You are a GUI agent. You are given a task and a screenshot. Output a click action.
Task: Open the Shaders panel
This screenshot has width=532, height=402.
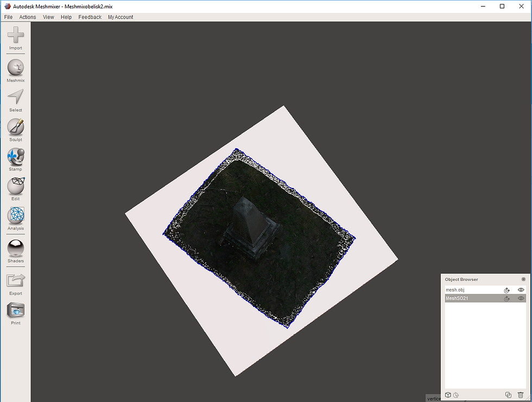point(16,251)
